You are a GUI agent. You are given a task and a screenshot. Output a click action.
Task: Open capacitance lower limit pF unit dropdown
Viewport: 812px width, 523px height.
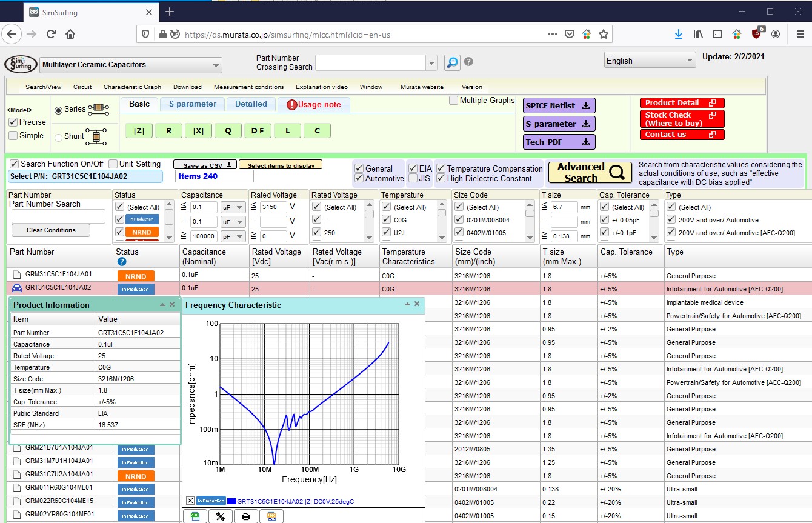tap(233, 236)
